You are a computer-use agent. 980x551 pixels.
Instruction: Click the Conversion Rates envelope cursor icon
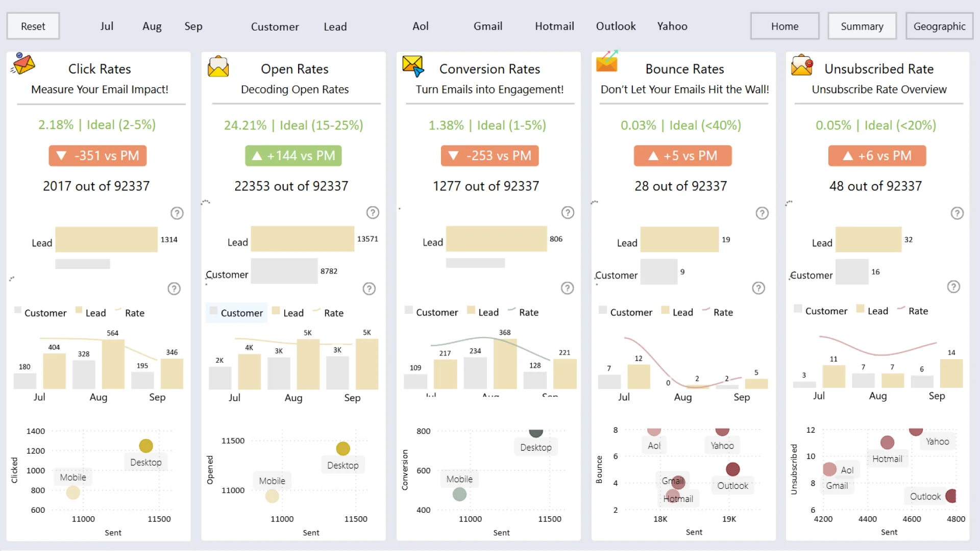click(x=413, y=66)
